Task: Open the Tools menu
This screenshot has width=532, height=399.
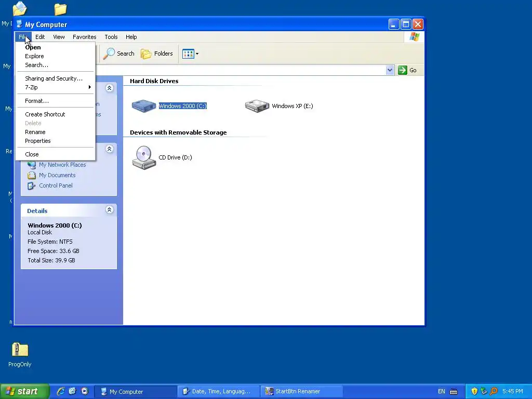Action: click(x=111, y=37)
